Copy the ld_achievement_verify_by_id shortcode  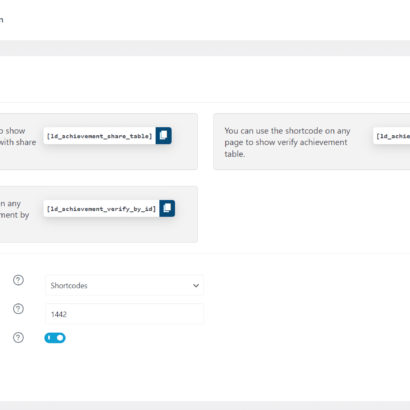pos(167,208)
